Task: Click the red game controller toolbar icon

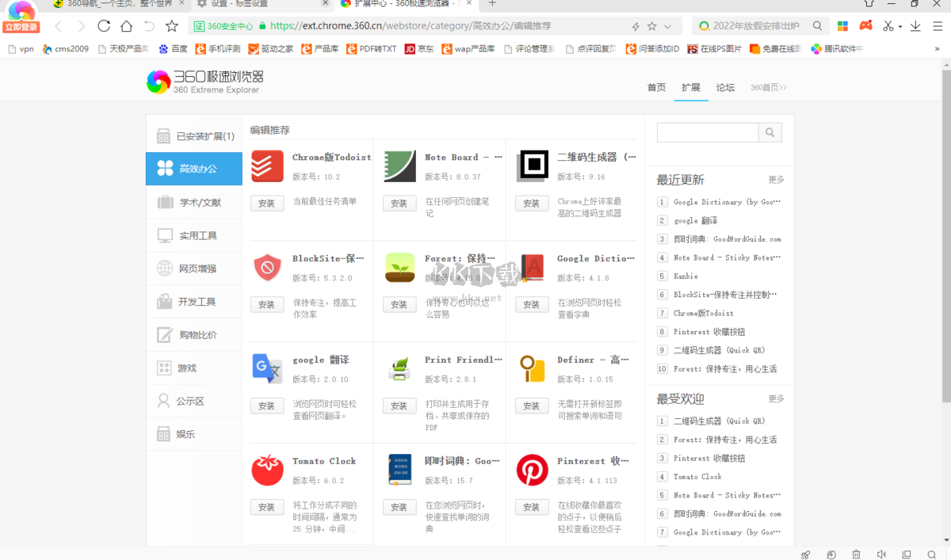Action: click(866, 26)
